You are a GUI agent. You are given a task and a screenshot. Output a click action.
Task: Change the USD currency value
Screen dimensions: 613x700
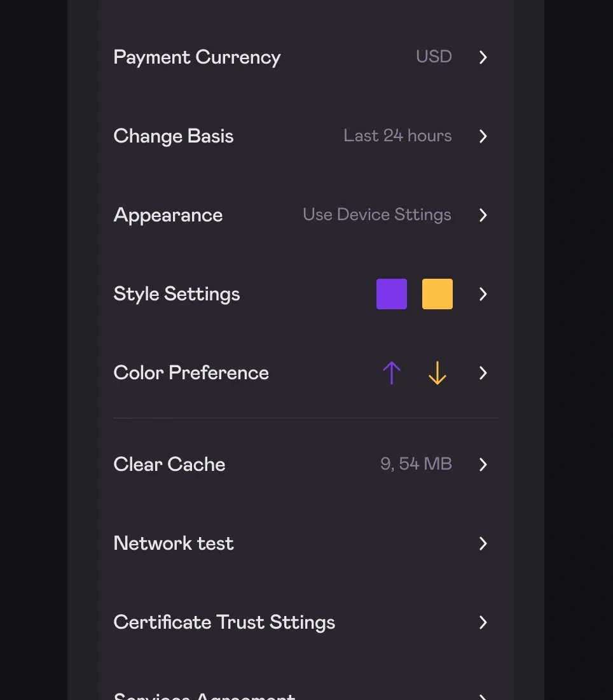click(434, 57)
